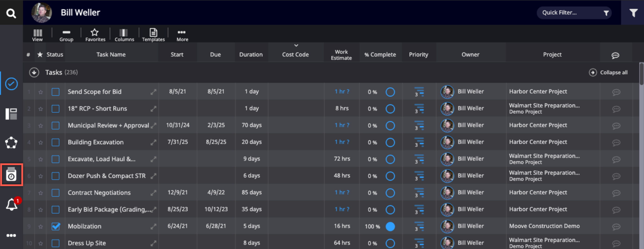Open priority icon for Send Scope for Bid

coord(419,92)
